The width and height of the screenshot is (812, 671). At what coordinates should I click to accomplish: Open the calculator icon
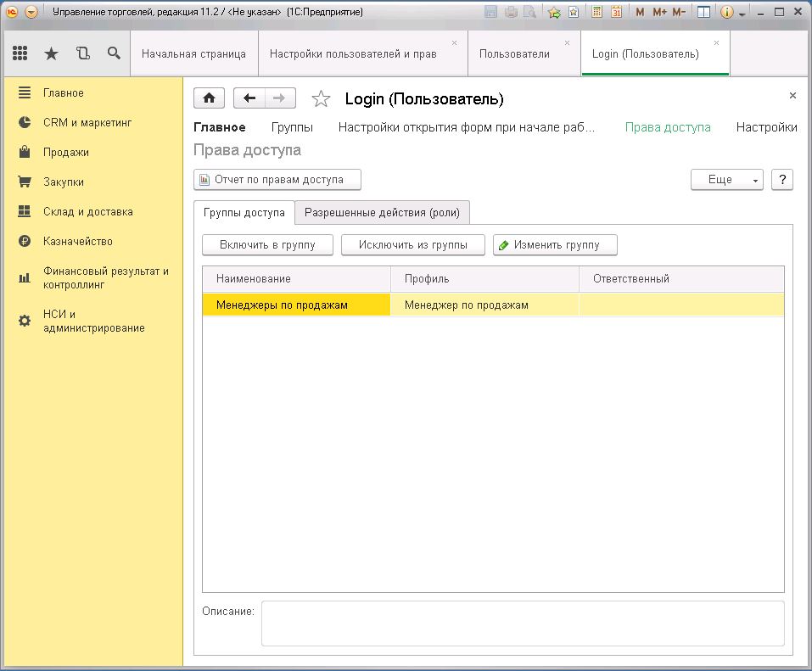597,11
